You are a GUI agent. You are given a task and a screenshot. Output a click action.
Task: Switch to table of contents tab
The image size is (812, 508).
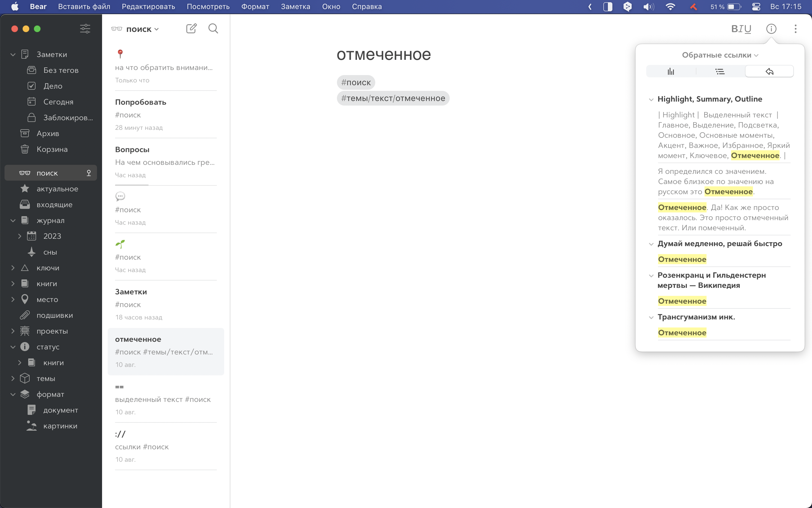point(720,71)
